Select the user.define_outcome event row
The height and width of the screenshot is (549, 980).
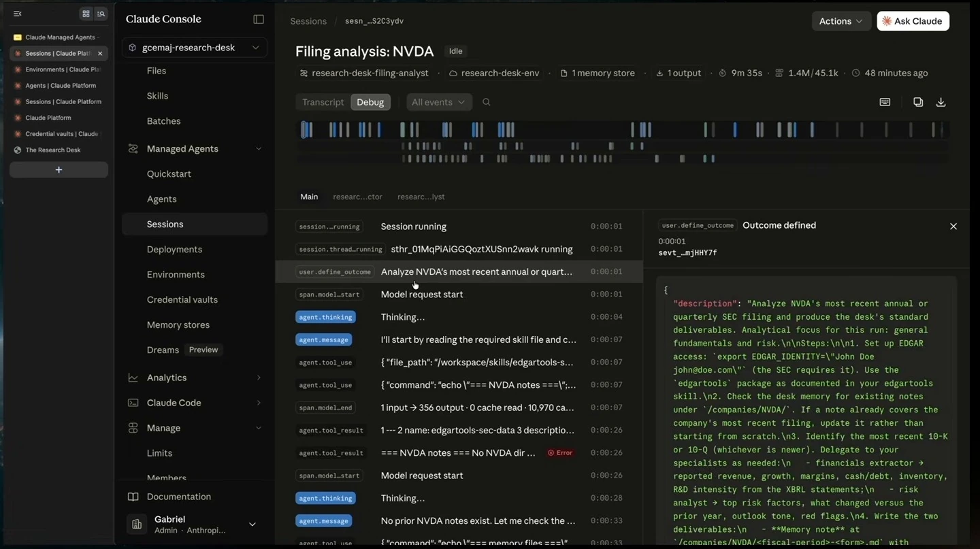click(459, 271)
